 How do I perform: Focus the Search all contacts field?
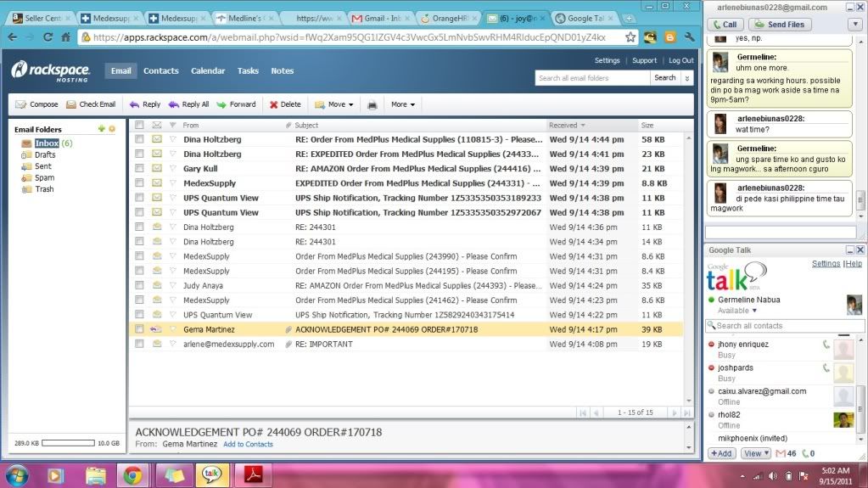click(x=785, y=326)
